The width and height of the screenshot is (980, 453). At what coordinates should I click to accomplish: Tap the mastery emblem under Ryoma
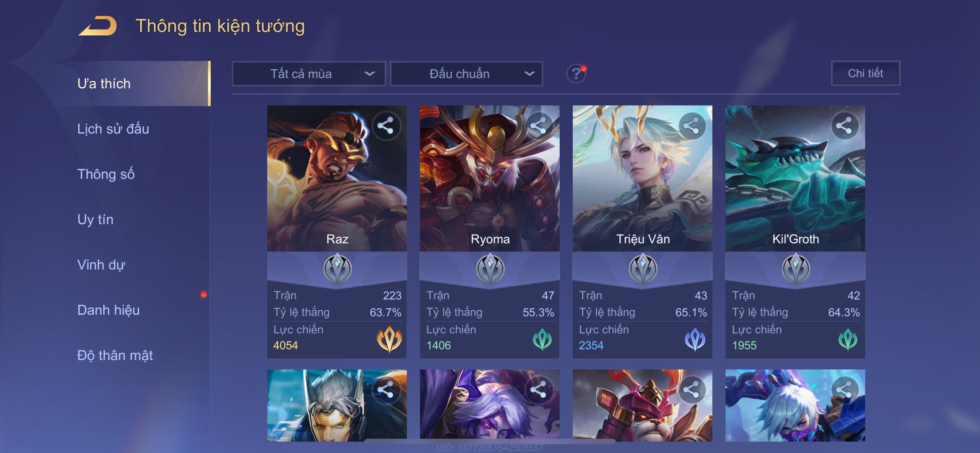point(490,268)
